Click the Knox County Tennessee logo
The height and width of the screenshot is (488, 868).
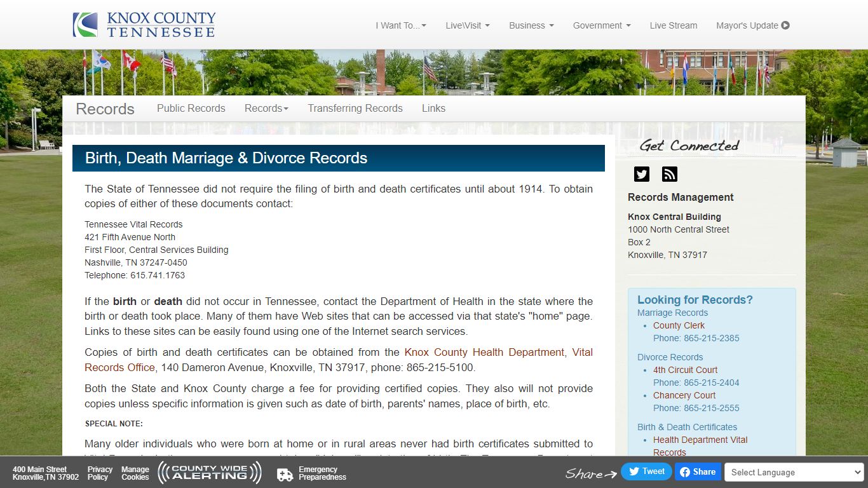point(144,25)
